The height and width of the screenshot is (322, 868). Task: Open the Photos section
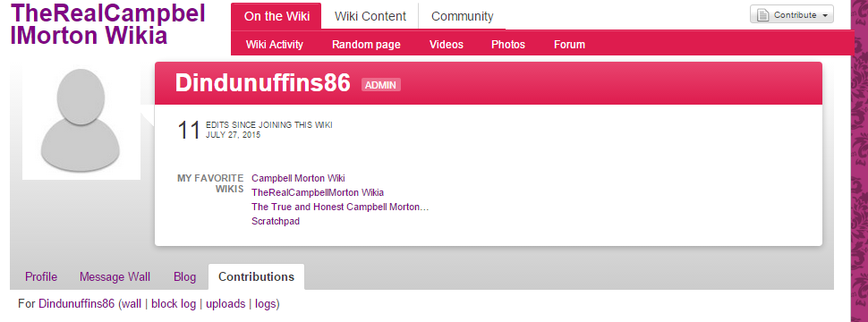click(508, 44)
